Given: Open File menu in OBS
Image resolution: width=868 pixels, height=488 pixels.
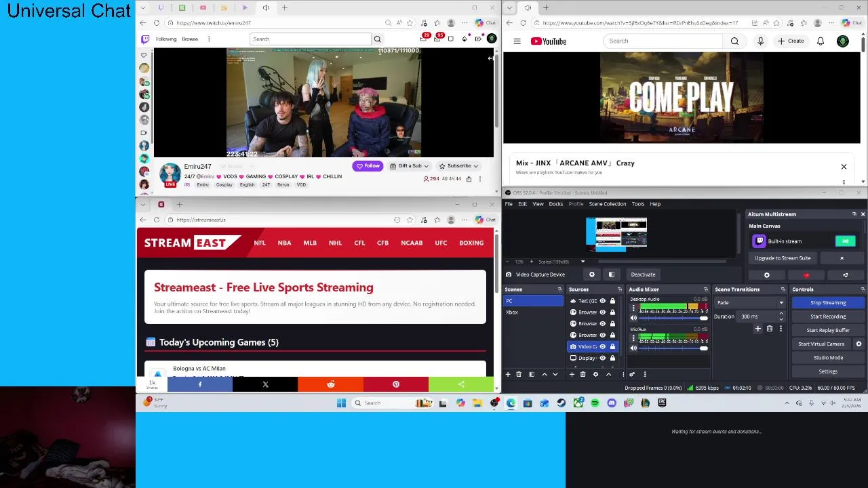Looking at the screenshot, I should point(509,204).
